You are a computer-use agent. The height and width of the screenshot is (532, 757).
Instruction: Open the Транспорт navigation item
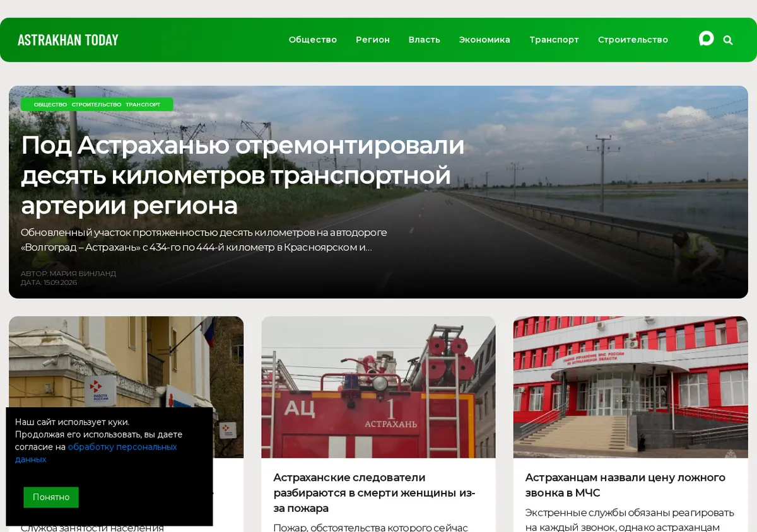[554, 40]
